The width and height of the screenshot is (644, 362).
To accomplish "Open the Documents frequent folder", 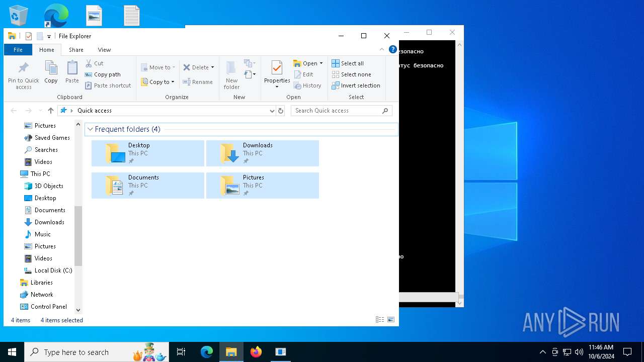I will pos(148,186).
